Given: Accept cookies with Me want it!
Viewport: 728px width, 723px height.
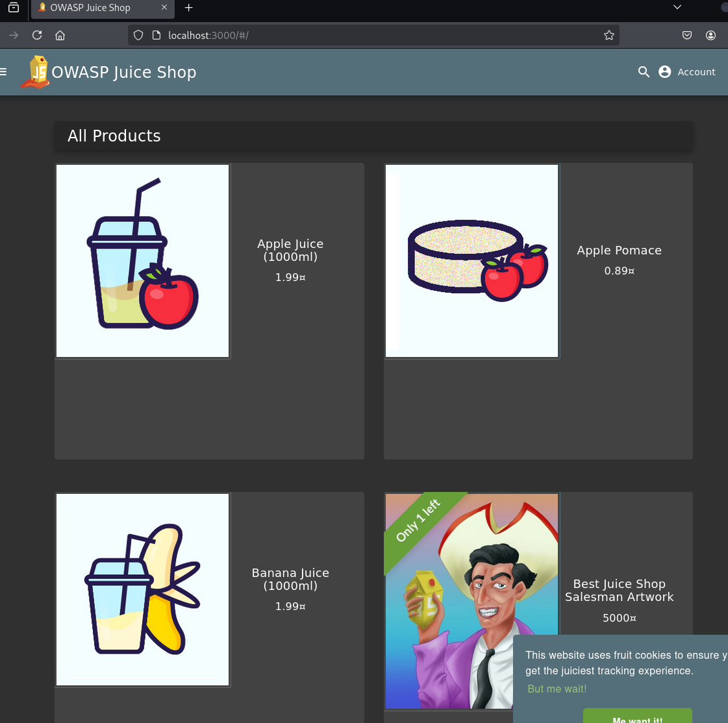Looking at the screenshot, I should click(x=638, y=717).
